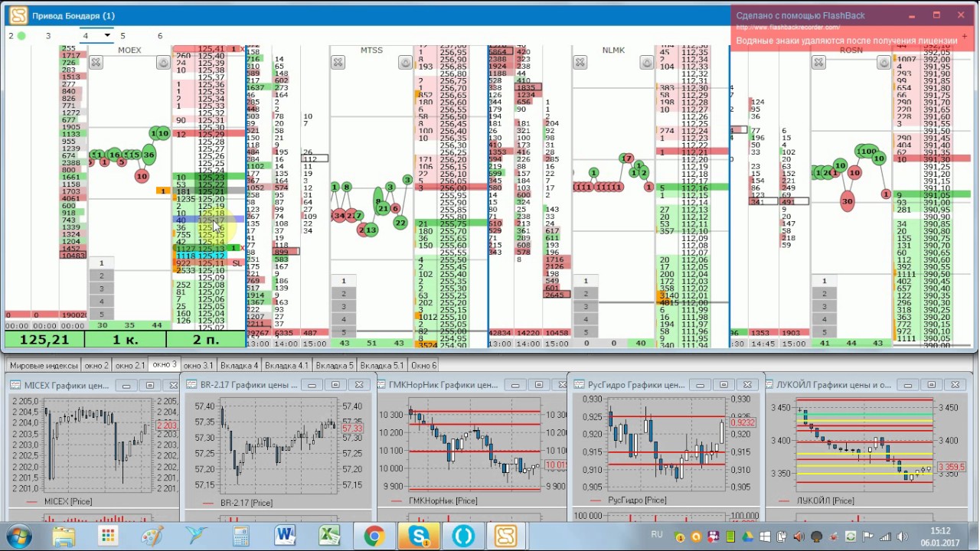Switch to workspace 5

(122, 35)
